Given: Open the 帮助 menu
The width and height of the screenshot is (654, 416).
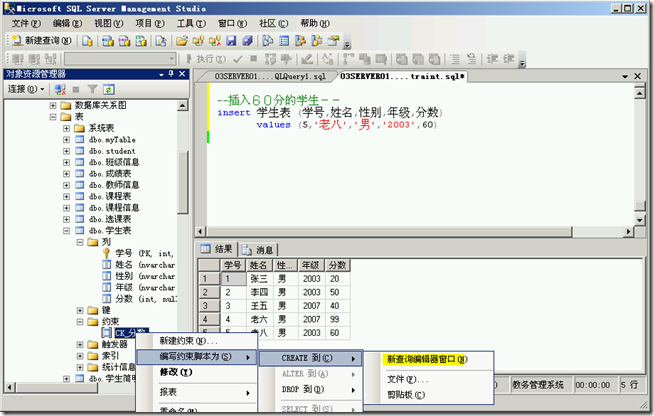Looking at the screenshot, I should pyautogui.click(x=315, y=23).
